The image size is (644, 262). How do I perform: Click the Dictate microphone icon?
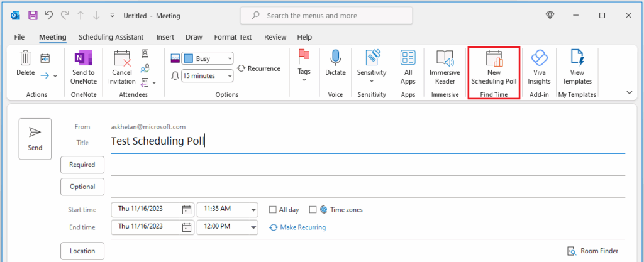(x=335, y=58)
